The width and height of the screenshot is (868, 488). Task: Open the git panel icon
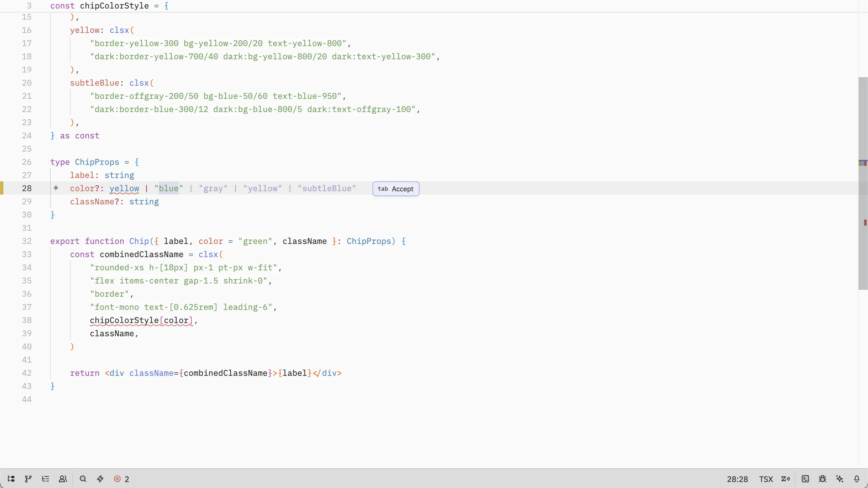tap(28, 479)
